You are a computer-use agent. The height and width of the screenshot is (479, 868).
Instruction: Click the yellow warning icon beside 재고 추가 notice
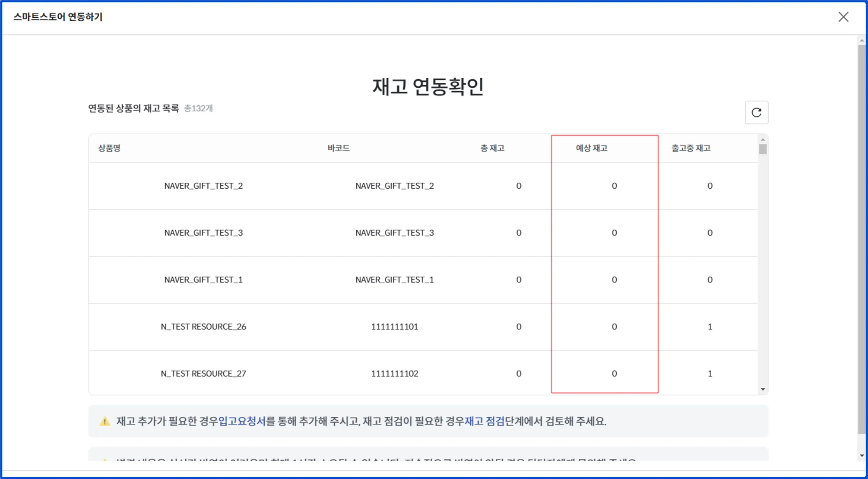[x=105, y=422]
